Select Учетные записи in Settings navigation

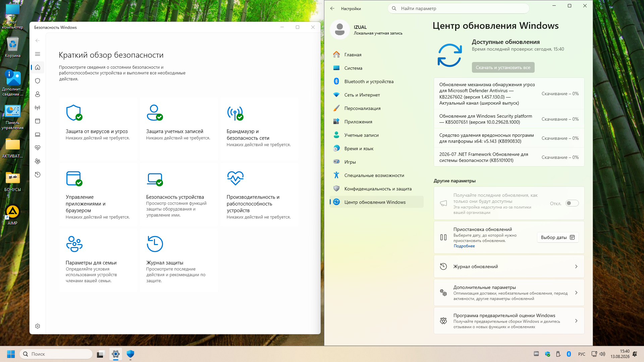tap(376, 135)
